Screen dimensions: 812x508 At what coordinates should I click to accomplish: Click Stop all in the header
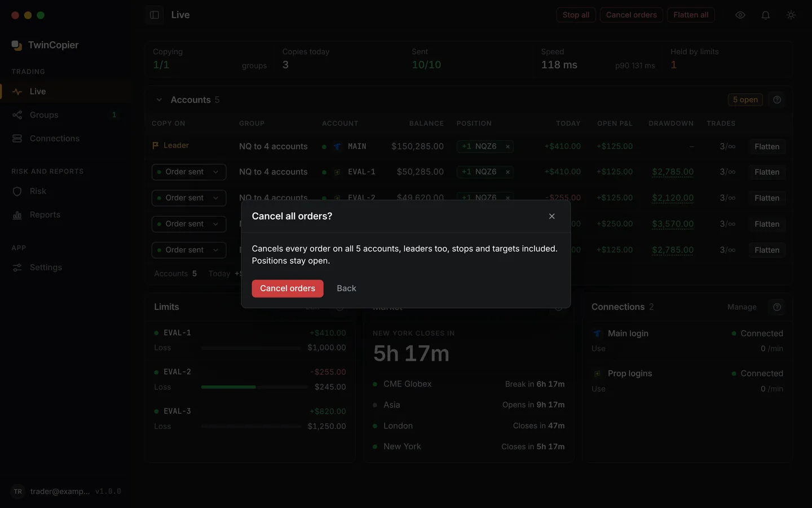[576, 15]
